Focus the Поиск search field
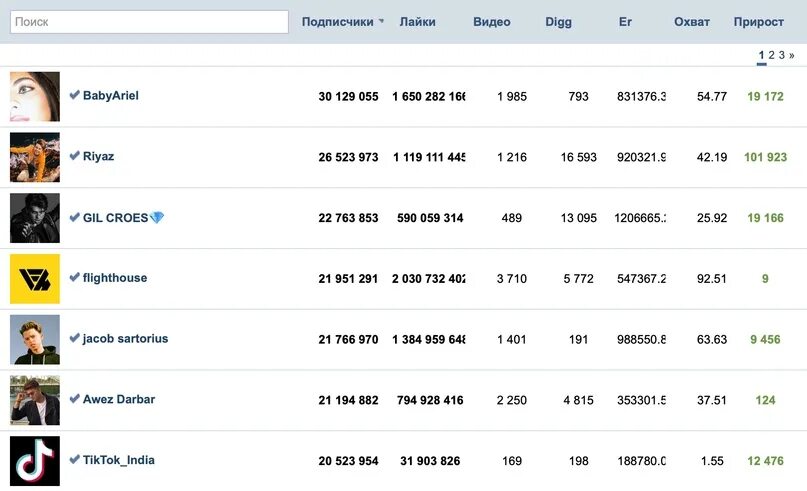Image resolution: width=807 pixels, height=491 pixels. click(149, 21)
